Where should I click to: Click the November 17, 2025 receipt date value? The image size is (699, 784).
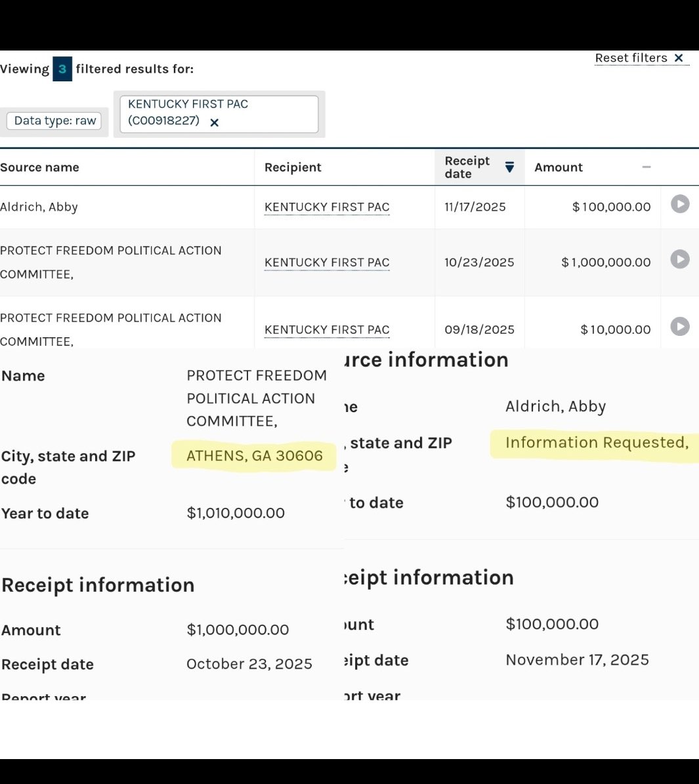point(577,660)
